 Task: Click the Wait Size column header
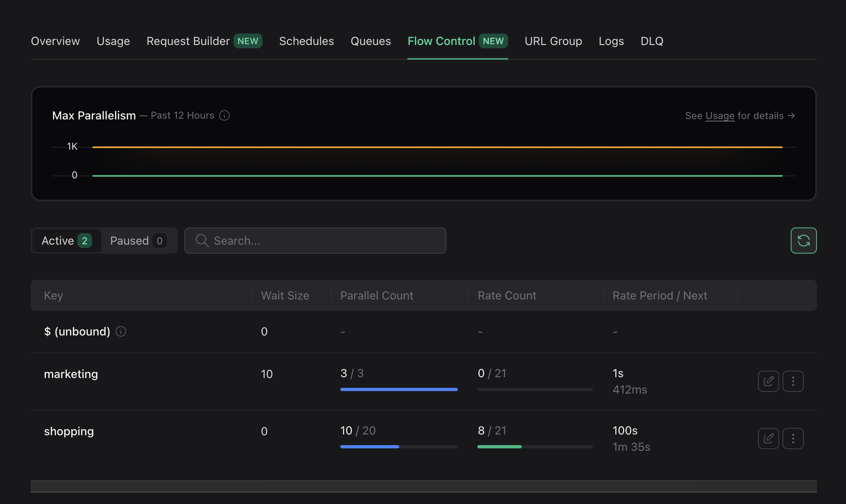pyautogui.click(x=285, y=295)
